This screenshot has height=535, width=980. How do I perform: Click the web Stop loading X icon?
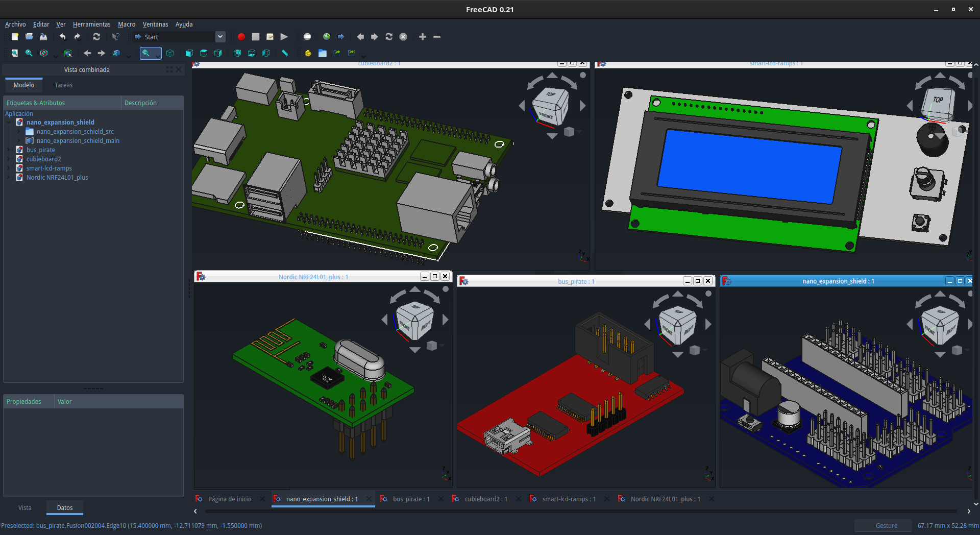tap(403, 37)
